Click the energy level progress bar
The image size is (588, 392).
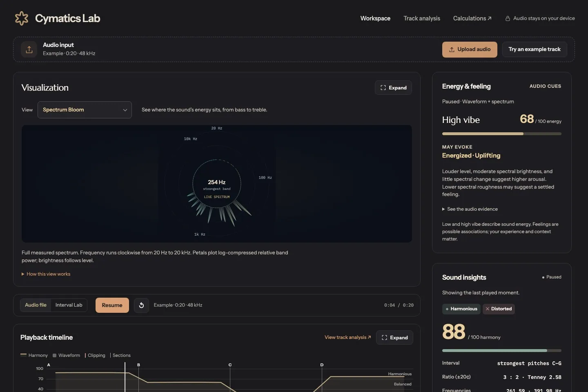point(501,134)
